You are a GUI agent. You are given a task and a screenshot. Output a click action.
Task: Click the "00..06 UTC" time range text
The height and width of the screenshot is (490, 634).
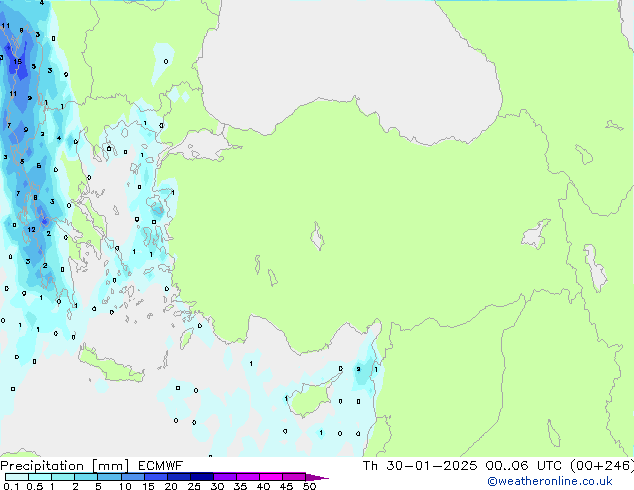point(524,466)
